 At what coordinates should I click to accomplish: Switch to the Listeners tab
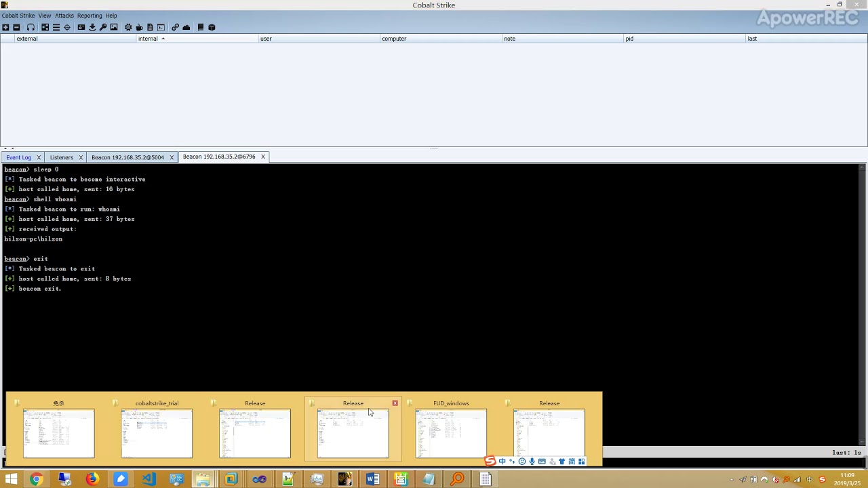62,157
